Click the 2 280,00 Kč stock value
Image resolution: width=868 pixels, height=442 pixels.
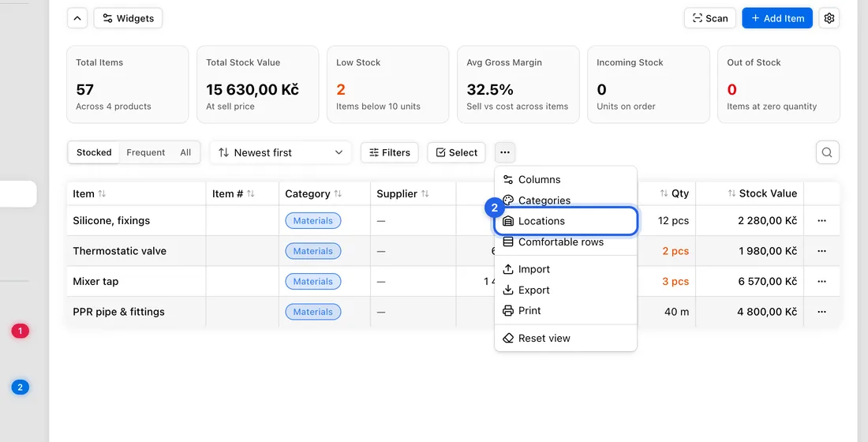(x=767, y=220)
